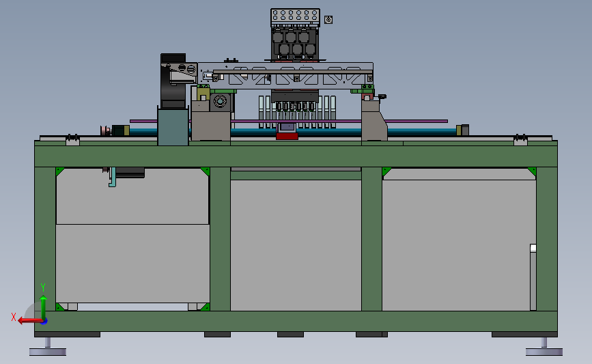Screen dimensions: 592x364
Task: Select the truss-pattern gantry beam
Action: point(285,76)
